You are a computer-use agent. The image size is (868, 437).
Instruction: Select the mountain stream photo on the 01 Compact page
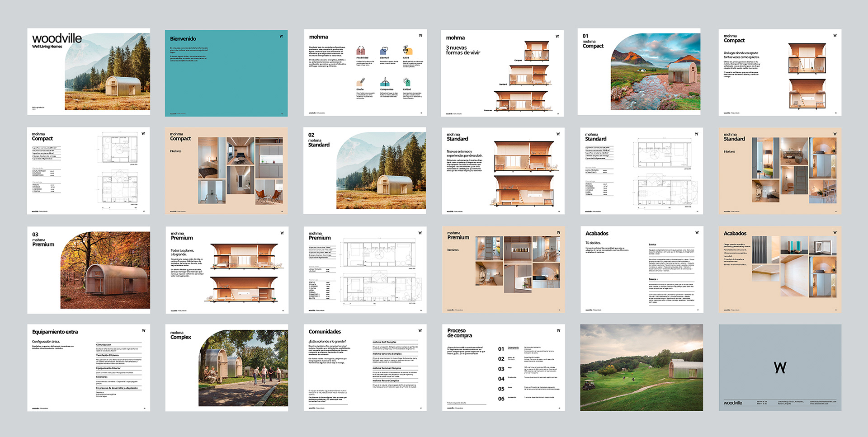point(656,71)
